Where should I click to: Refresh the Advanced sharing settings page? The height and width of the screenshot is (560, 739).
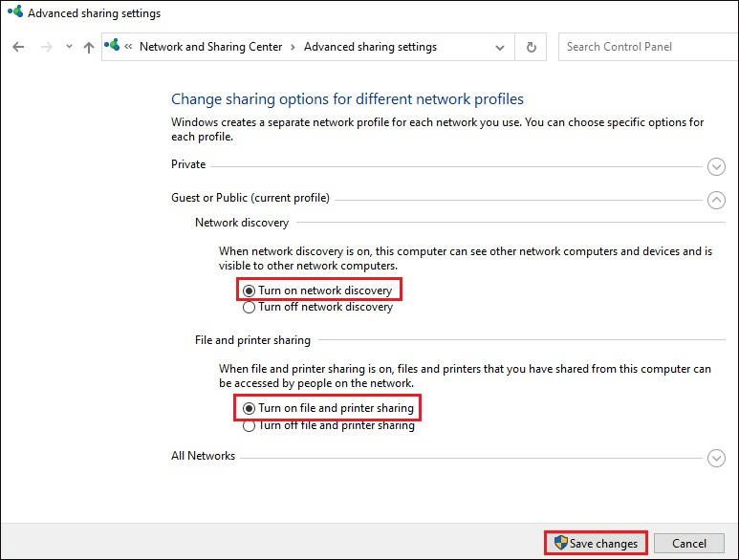tap(532, 47)
